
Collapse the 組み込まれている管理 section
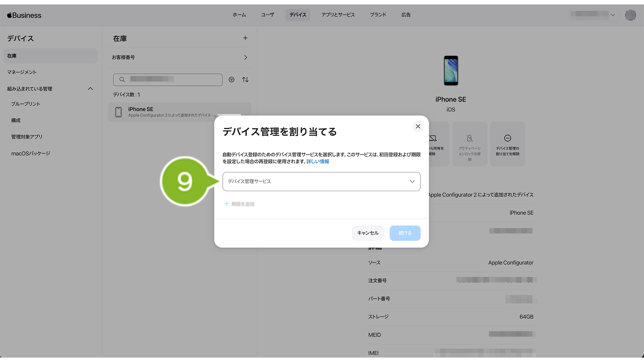(x=90, y=89)
